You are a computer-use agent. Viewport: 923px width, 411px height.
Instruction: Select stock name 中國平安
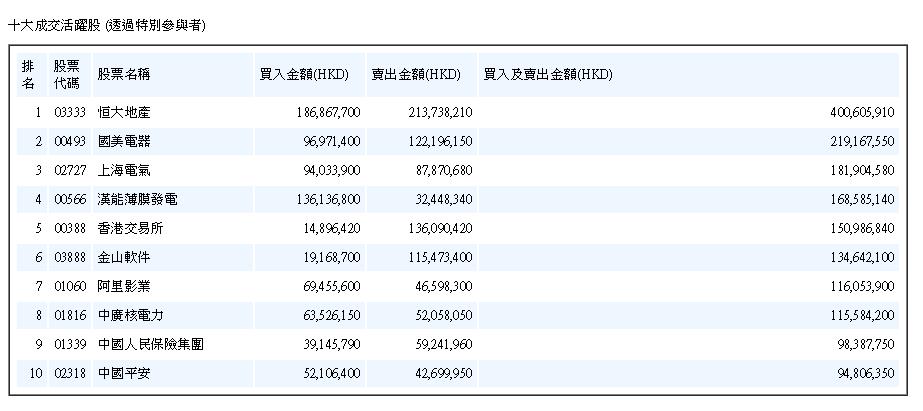(124, 373)
